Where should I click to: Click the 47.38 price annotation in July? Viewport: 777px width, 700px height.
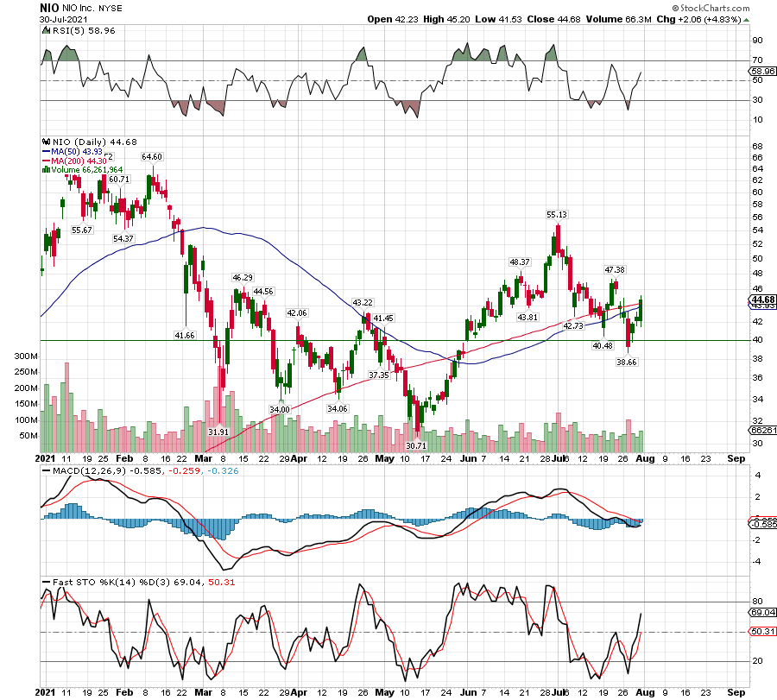click(615, 270)
